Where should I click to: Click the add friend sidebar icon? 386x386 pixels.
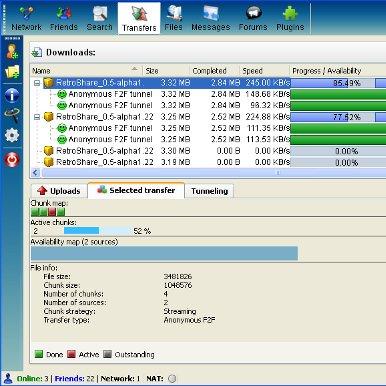(x=12, y=51)
